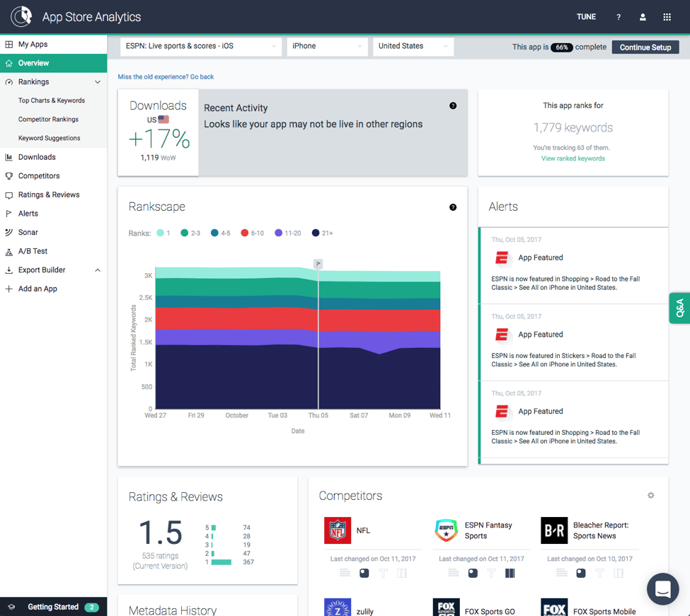Open the iPhone device dropdown
Viewport: 690px width, 616px height.
click(327, 46)
